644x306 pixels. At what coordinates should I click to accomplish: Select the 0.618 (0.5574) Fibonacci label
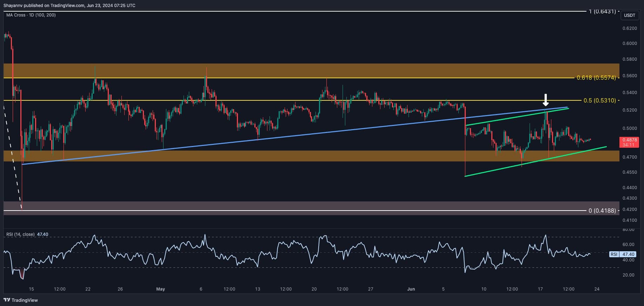click(596, 78)
